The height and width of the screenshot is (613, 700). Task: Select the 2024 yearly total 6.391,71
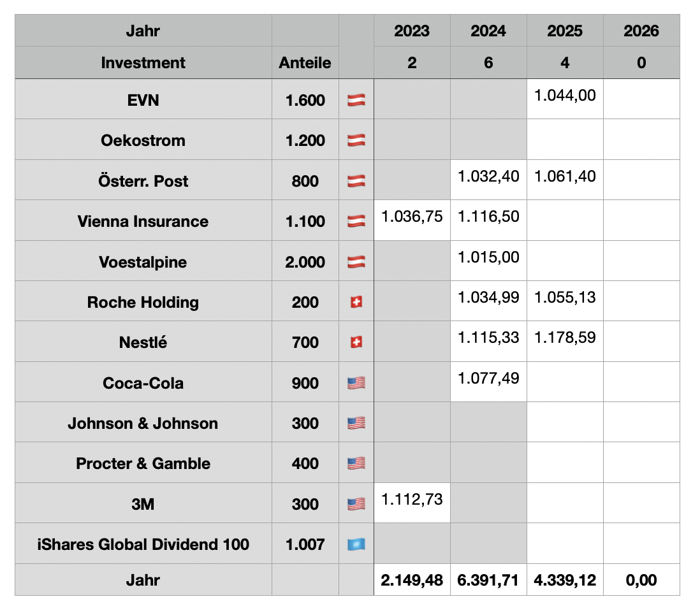(x=488, y=580)
